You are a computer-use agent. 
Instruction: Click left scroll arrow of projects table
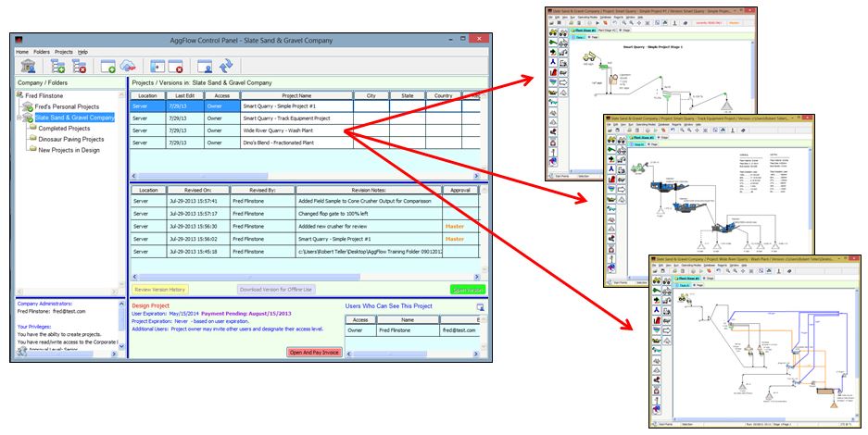click(x=133, y=176)
